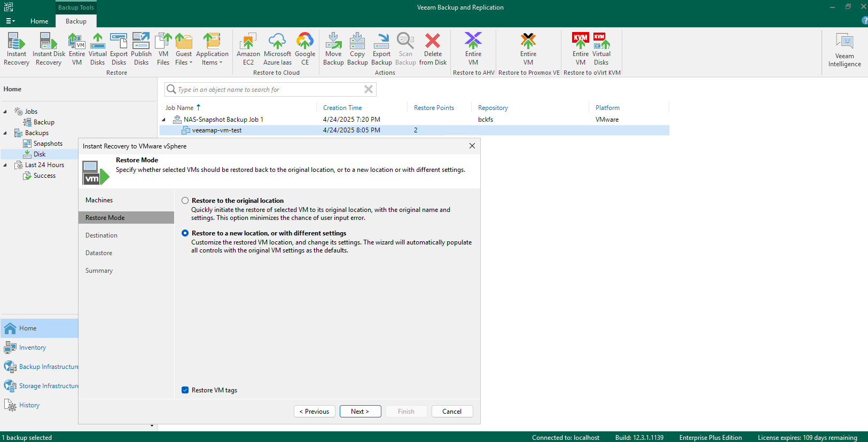Click oVirt KVM Entire VM icon
The image size is (868, 442).
click(581, 49)
